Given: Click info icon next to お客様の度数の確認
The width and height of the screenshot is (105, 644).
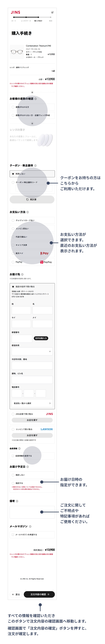Looking at the screenshot, I should pos(35,99).
